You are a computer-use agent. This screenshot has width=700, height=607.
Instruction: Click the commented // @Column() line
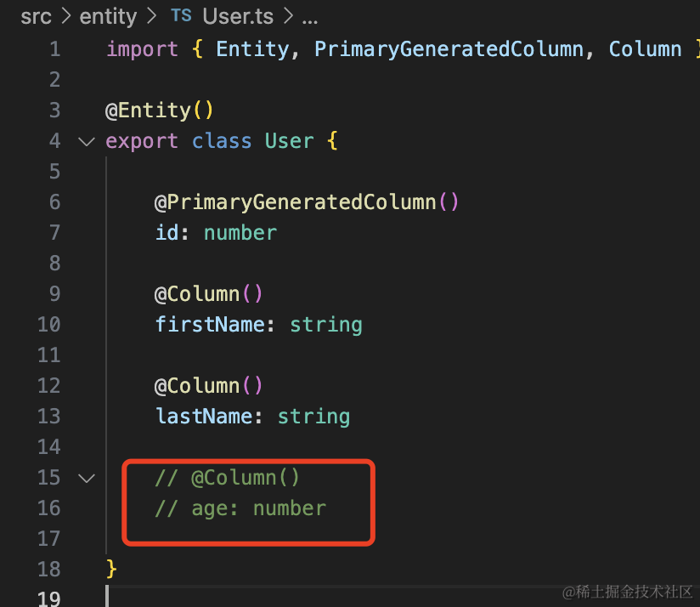pos(227,478)
